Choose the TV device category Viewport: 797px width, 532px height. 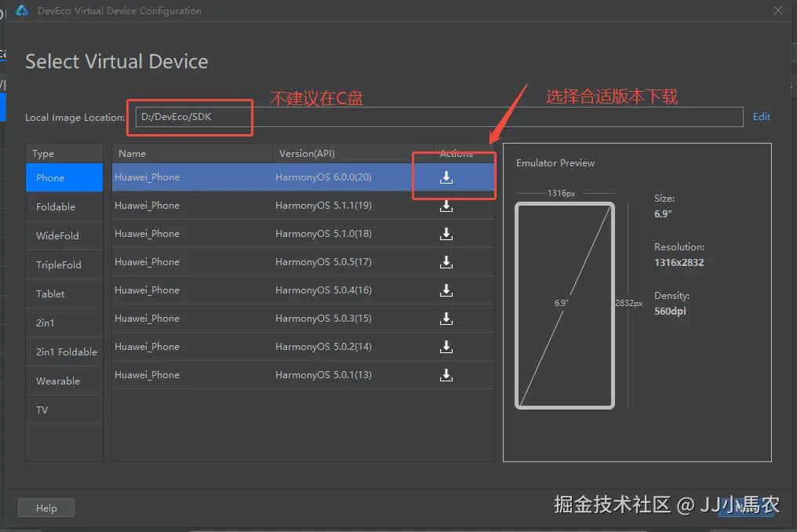point(64,409)
